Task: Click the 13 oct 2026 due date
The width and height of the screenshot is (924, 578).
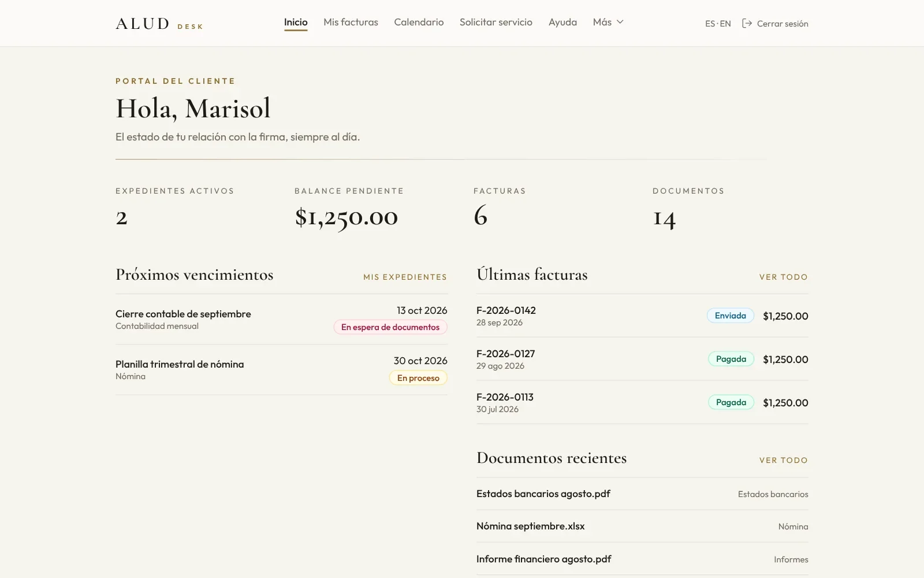Action: click(422, 310)
